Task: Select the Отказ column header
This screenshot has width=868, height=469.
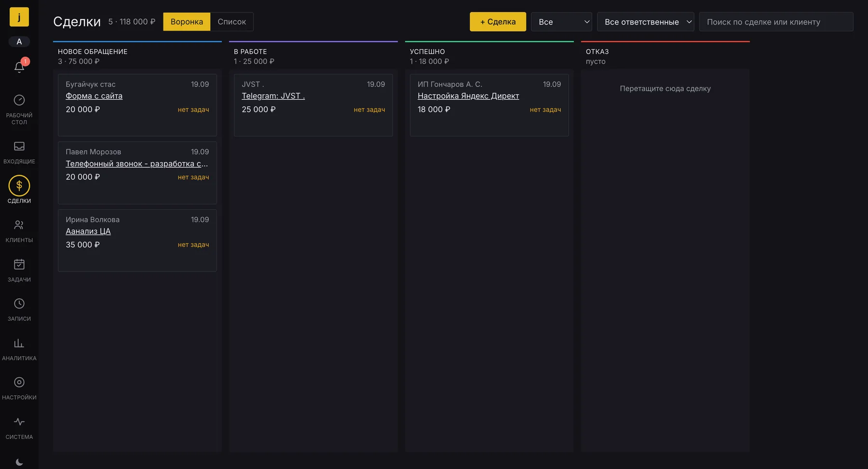Action: [x=597, y=52]
